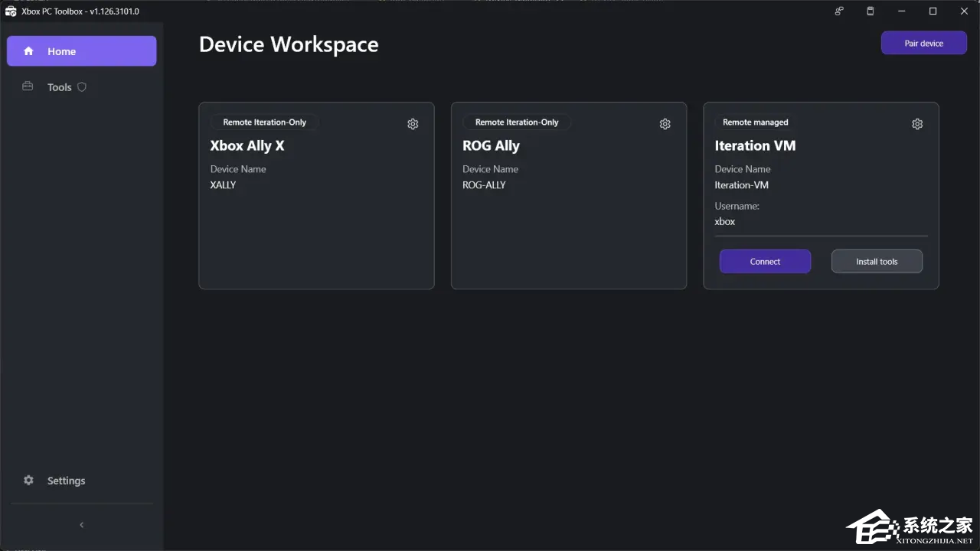This screenshot has height=551, width=980.
Task: Click the Remote managed badge
Action: click(755, 122)
